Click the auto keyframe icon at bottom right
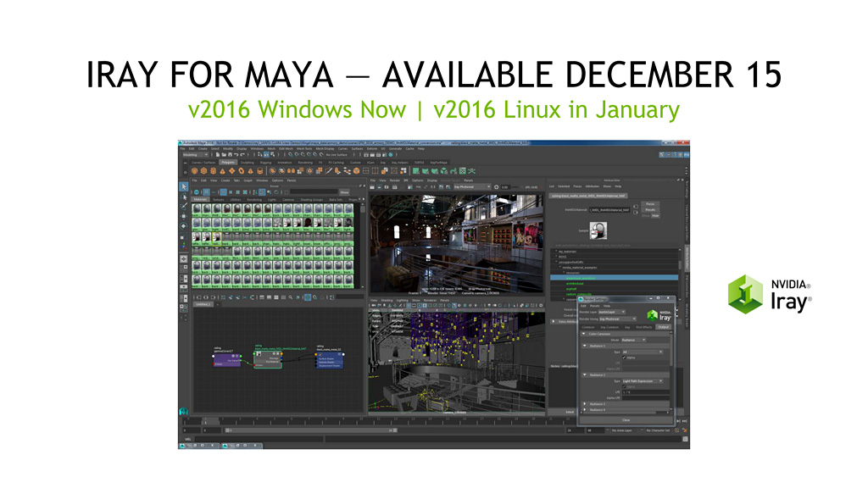The image size is (868, 488). click(x=677, y=430)
